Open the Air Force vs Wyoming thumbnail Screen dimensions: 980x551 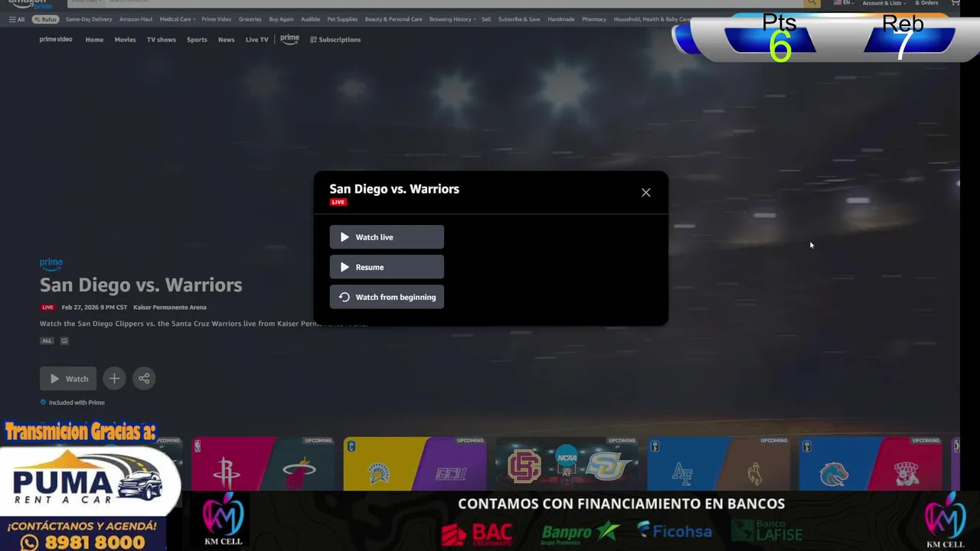pyautogui.click(x=718, y=464)
